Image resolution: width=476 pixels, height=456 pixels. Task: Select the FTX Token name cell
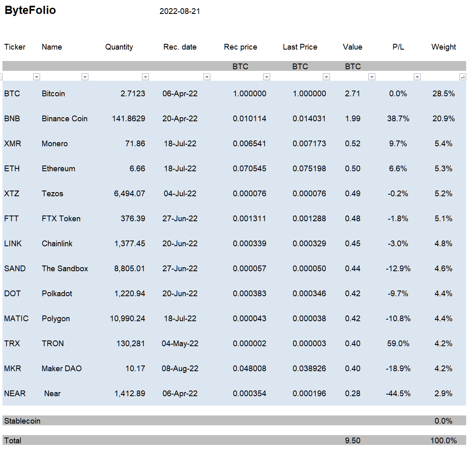pos(61,218)
